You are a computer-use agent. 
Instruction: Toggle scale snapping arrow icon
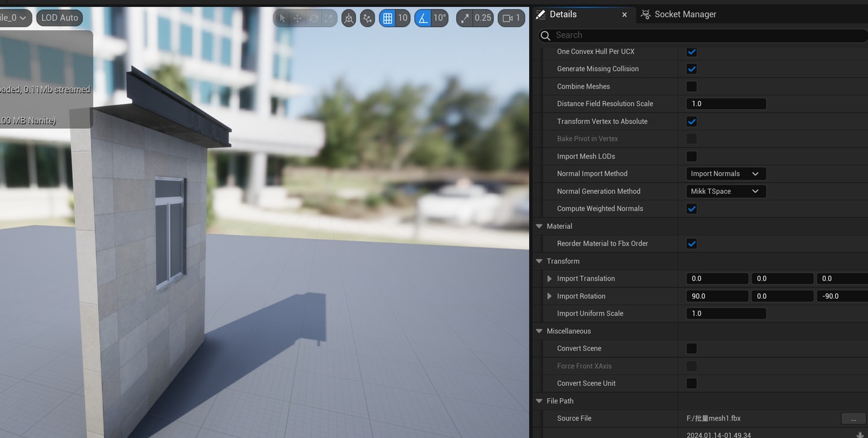coord(465,18)
